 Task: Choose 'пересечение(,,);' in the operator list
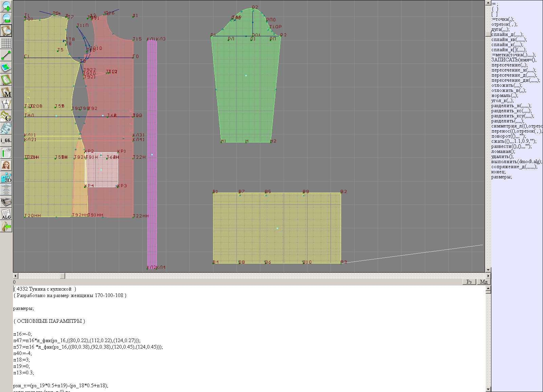[x=509, y=65]
